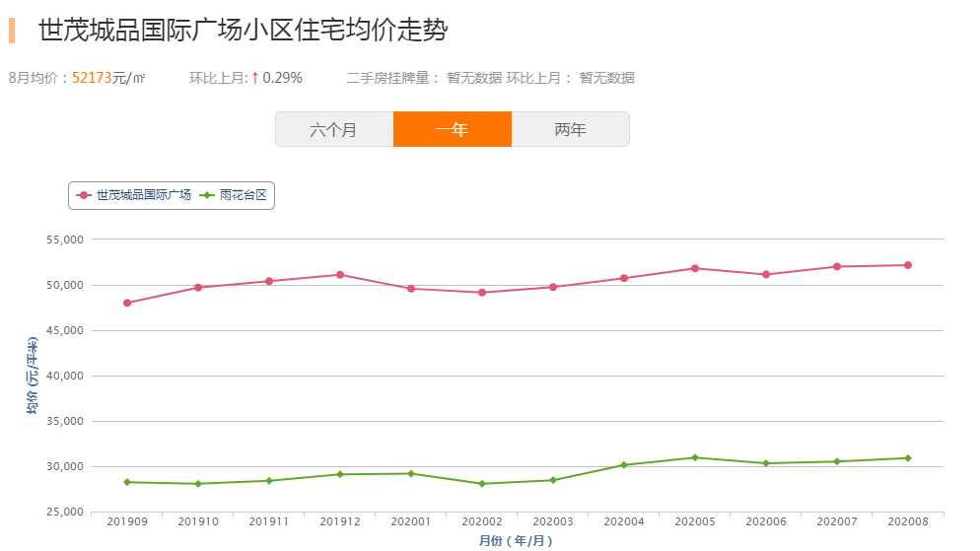The height and width of the screenshot is (551, 980).
Task: Select the 一年 time range tab
Action: [x=452, y=129]
